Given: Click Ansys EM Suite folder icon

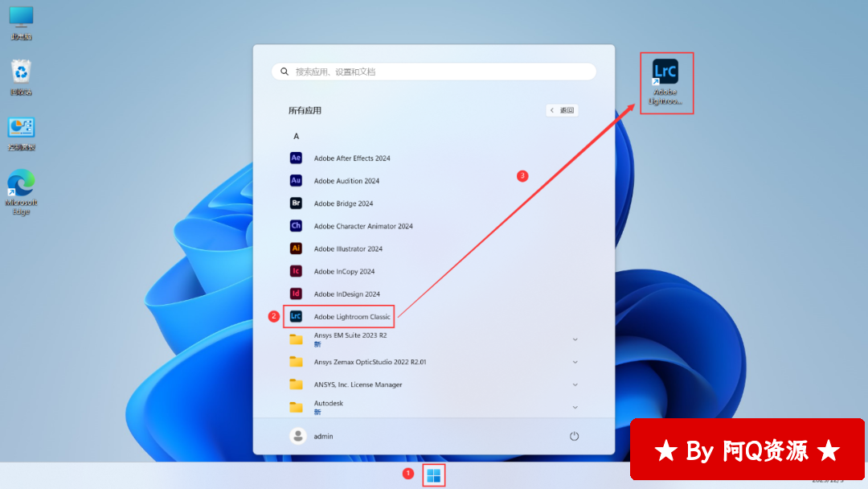Looking at the screenshot, I should pos(296,339).
